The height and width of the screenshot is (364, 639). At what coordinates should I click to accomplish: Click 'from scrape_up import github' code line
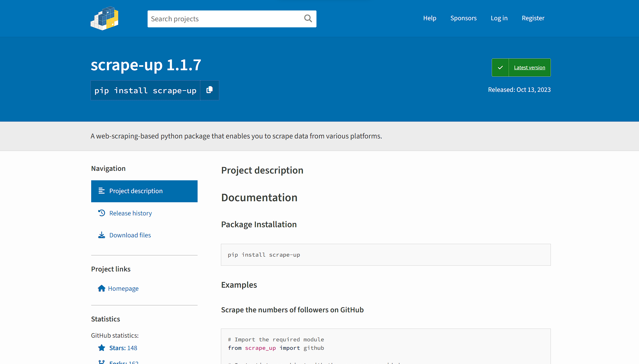[x=276, y=348]
